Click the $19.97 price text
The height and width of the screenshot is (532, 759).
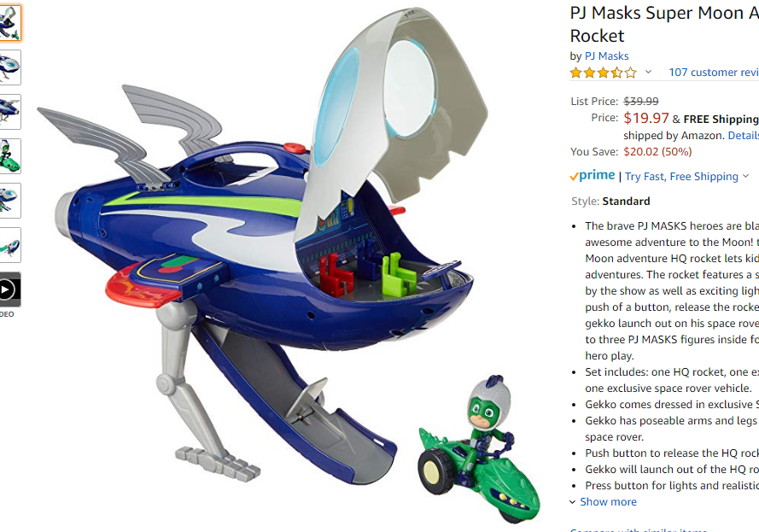pyautogui.click(x=645, y=118)
